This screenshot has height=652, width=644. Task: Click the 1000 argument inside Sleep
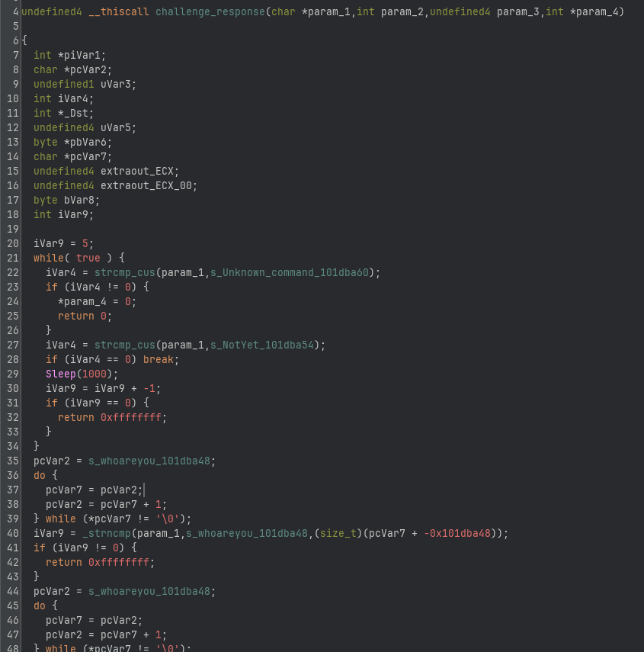(95, 374)
